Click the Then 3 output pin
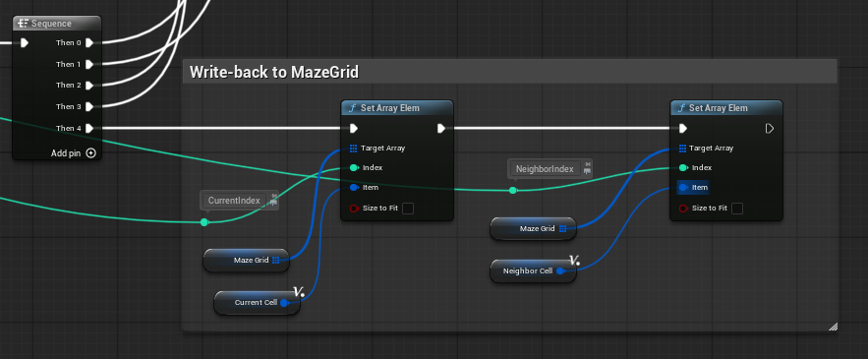The width and height of the screenshot is (868, 359). click(89, 106)
